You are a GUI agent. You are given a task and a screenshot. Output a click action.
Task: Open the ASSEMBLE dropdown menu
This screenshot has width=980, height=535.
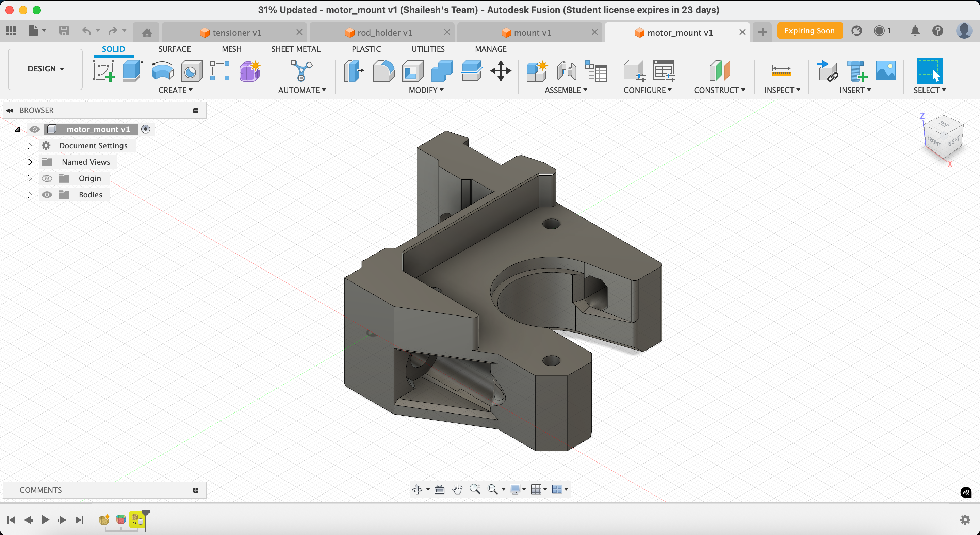pos(566,90)
